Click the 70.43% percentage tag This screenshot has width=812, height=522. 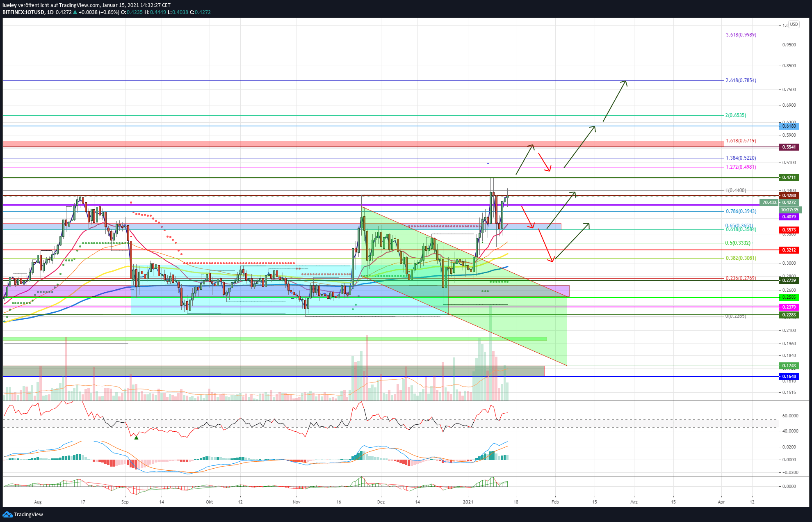[769, 202]
